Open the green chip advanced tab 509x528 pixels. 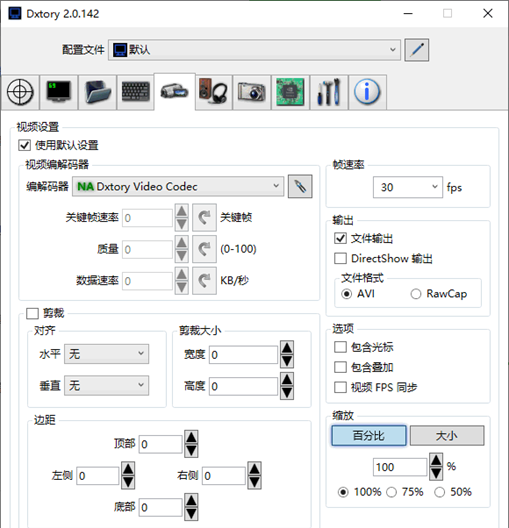click(x=290, y=92)
